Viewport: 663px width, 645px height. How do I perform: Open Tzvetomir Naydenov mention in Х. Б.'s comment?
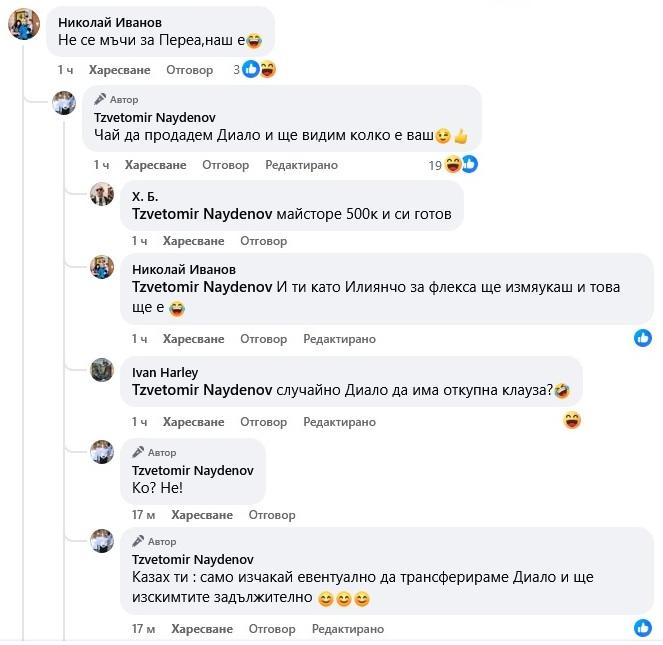[202, 214]
